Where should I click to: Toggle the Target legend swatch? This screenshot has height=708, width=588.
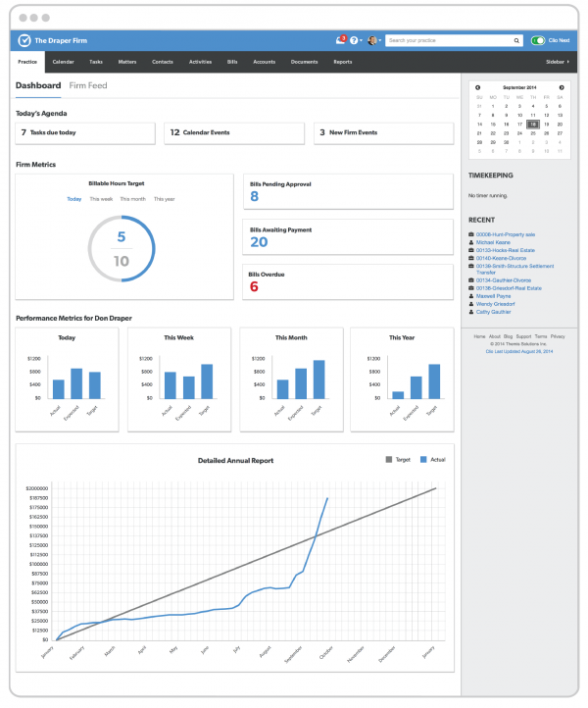389,460
